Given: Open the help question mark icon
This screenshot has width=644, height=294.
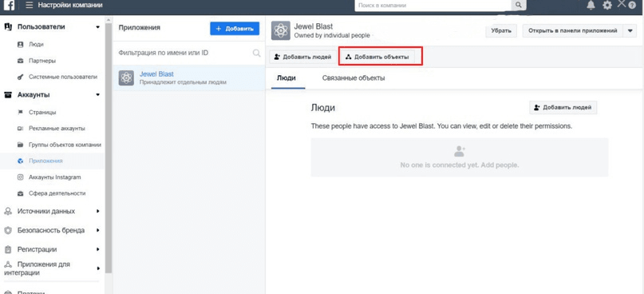Looking at the screenshot, I should 632,6.
